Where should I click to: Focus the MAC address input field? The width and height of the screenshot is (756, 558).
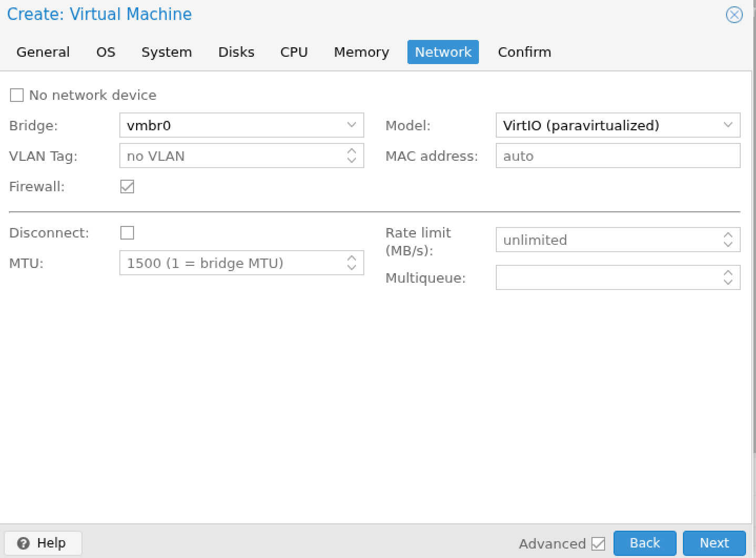(x=618, y=156)
